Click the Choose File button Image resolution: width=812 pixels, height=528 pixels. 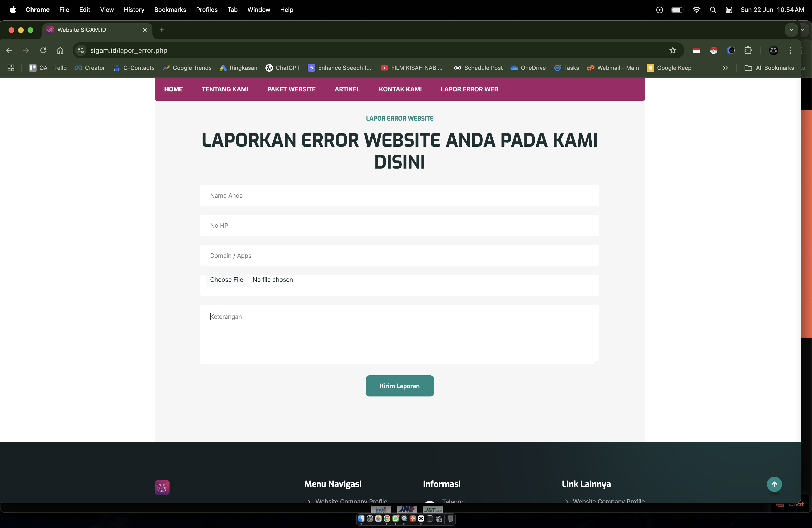coord(227,280)
